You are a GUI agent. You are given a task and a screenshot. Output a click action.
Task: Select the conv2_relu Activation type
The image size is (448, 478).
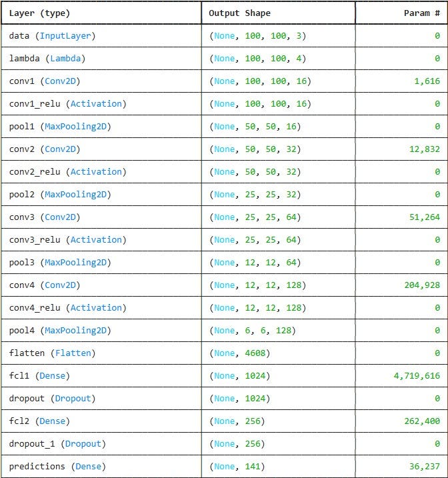(96, 172)
